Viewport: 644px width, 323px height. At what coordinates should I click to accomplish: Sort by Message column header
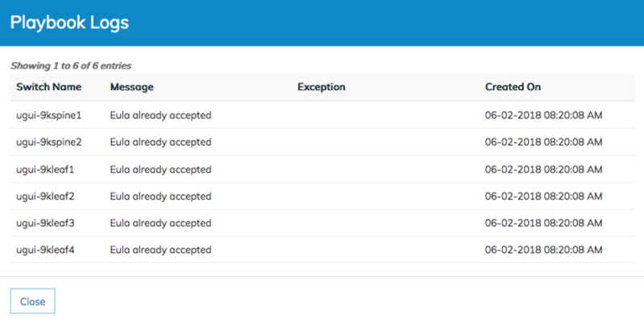(x=132, y=87)
